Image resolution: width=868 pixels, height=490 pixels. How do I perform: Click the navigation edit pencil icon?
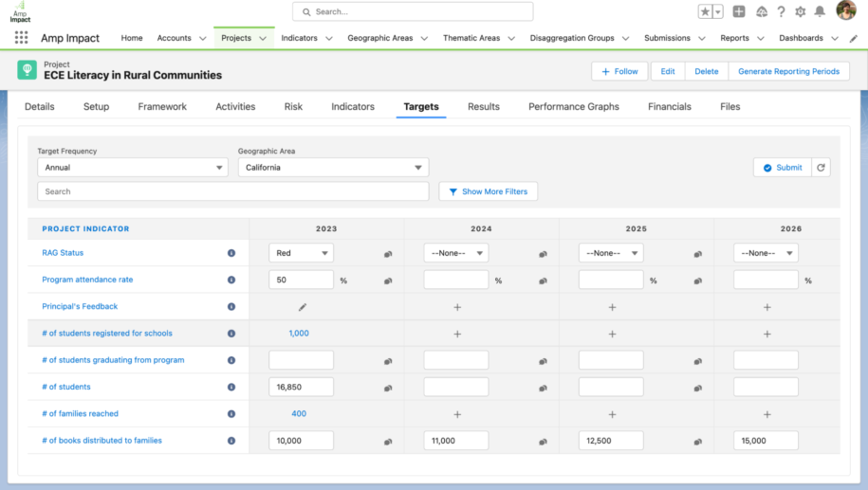point(854,38)
